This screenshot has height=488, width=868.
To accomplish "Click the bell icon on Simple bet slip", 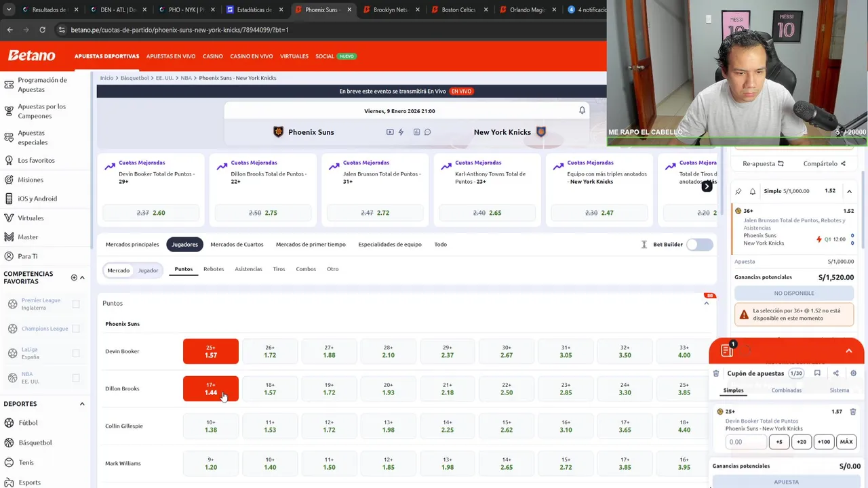I will (752, 191).
